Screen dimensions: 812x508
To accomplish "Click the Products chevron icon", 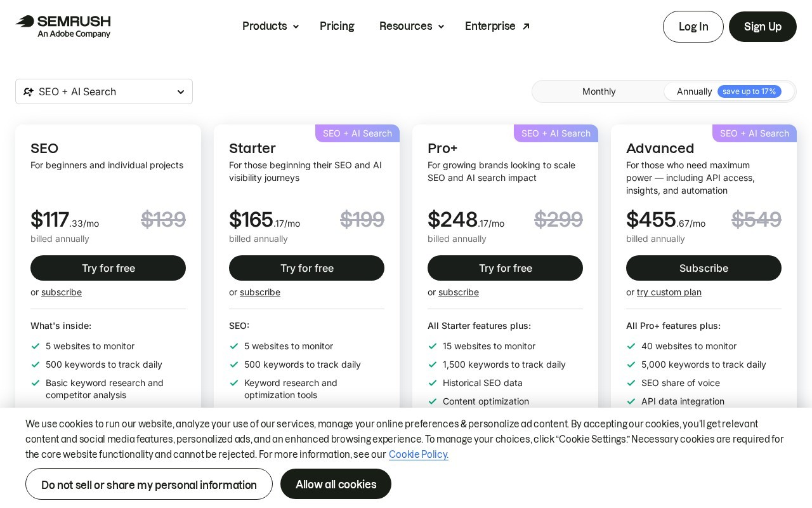I will (296, 27).
